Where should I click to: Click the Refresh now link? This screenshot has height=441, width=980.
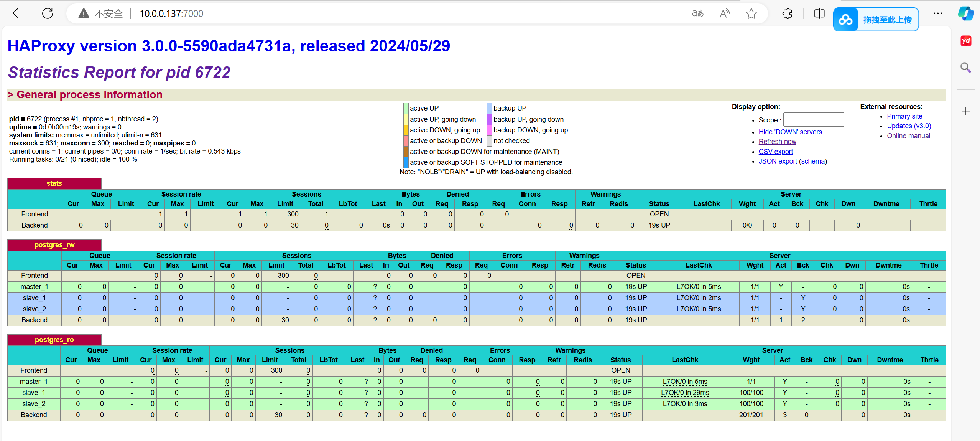tap(777, 142)
